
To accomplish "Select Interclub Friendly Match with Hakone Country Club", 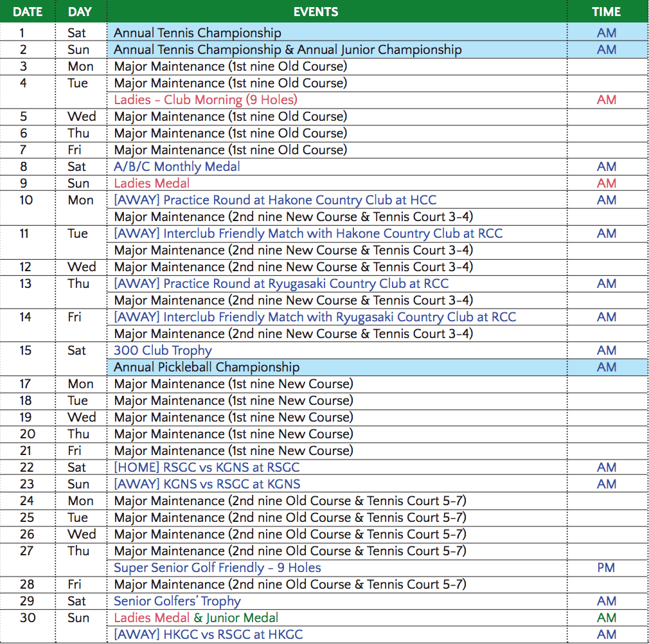I will click(308, 233).
